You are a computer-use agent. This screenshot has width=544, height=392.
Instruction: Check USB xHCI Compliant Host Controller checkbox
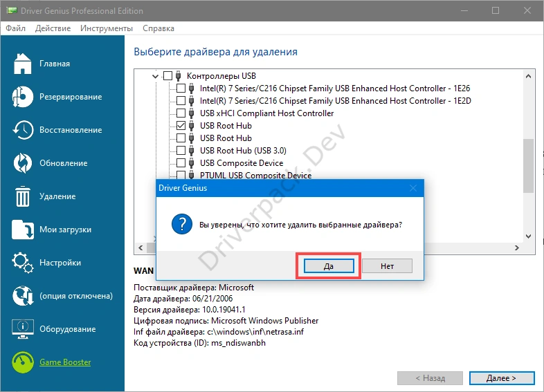click(181, 113)
